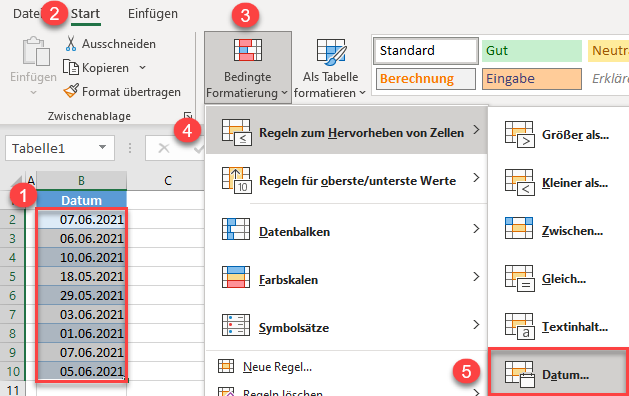Select Datenbalken menu entry

347,229
